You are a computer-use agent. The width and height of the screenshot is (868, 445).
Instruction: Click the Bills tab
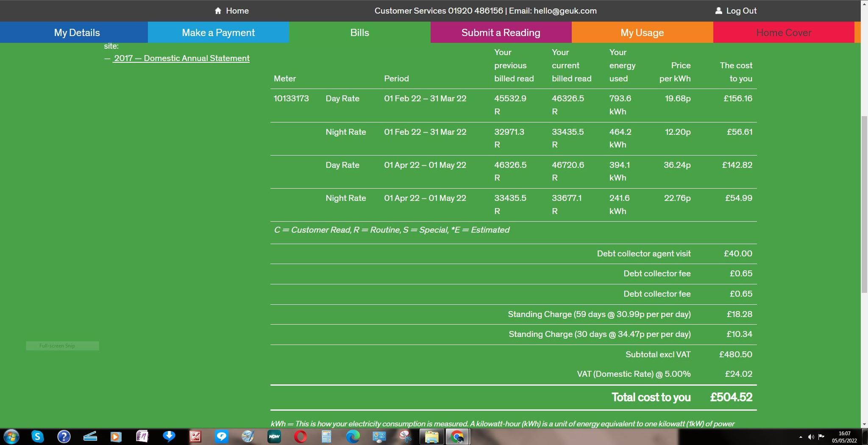[359, 33]
